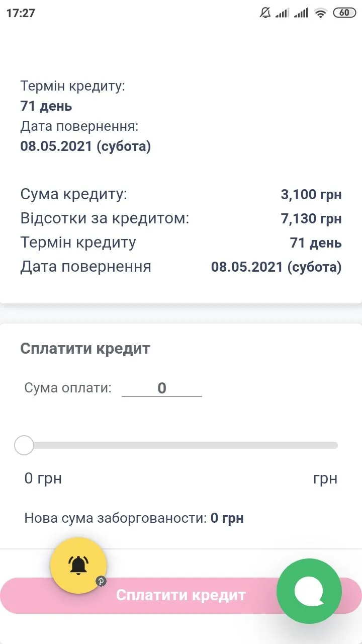
Task: Tap the second cellular signal icon
Action: click(301, 13)
